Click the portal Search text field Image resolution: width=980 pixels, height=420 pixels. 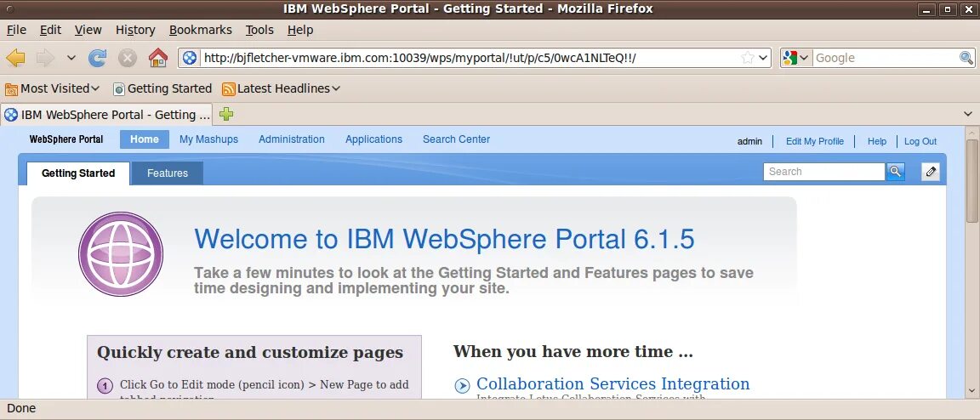point(824,171)
